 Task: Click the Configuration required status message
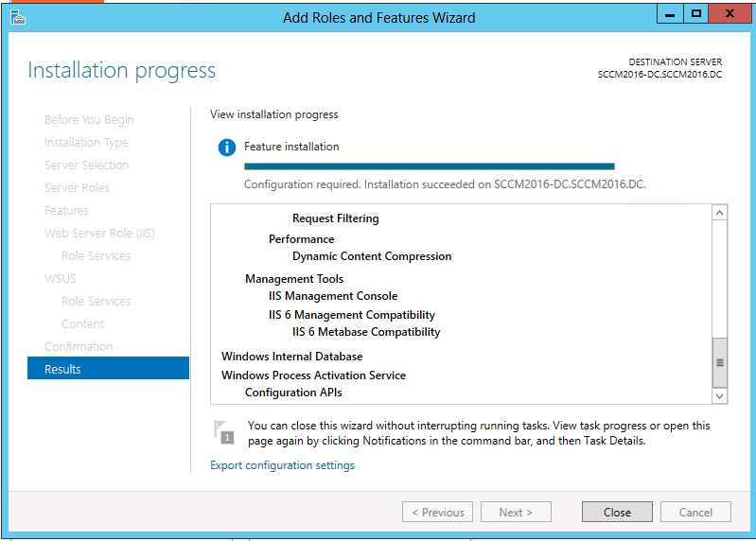coord(445,184)
